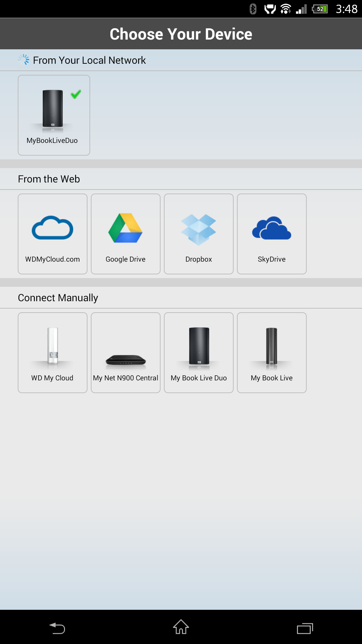The height and width of the screenshot is (644, 362).
Task: Tap the local network scanning spinner
Action: click(23, 60)
